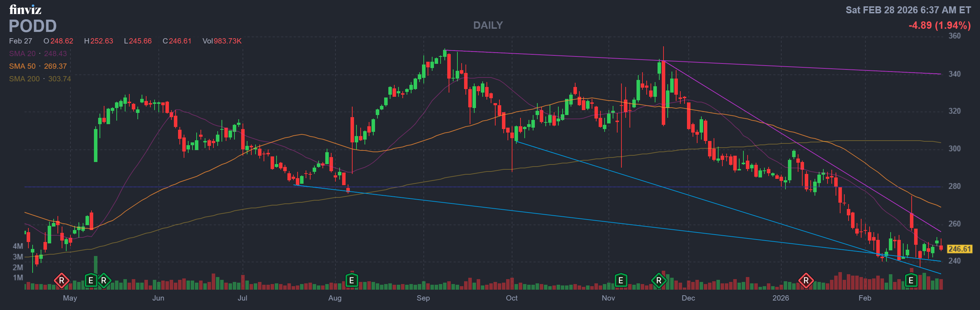Open the February E earnings marker
The width and height of the screenshot is (980, 310).
click(910, 281)
